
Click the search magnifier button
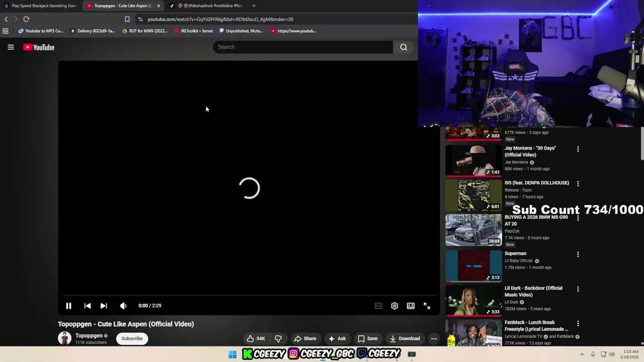point(404,47)
